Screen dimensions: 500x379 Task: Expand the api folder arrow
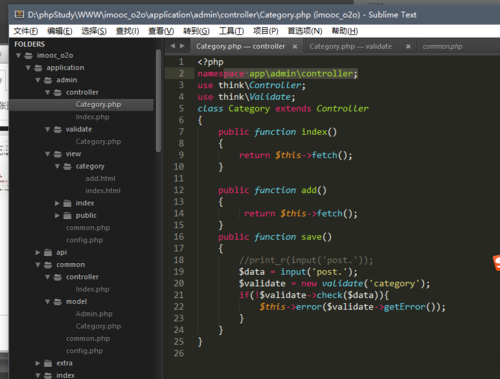pos(38,252)
